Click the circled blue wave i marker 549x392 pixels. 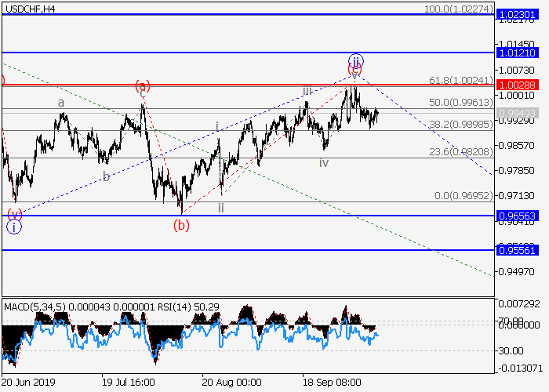click(x=14, y=227)
